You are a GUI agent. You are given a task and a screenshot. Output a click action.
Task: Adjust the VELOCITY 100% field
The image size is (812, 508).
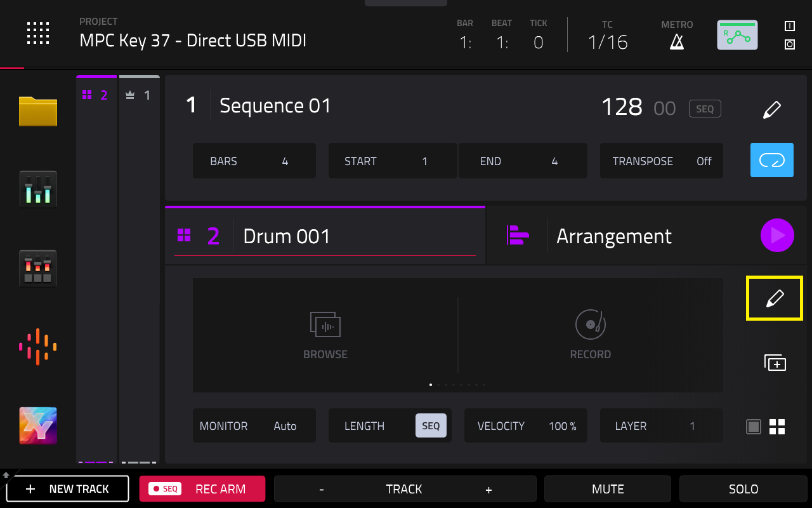[526, 425]
